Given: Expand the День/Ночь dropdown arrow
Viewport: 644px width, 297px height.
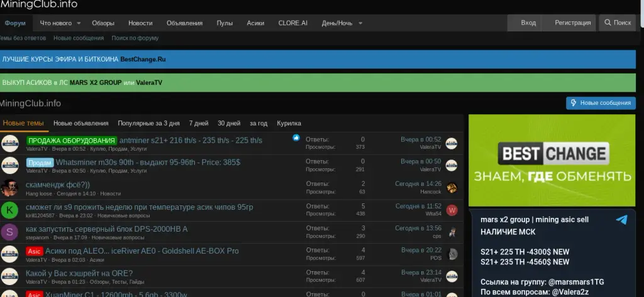Looking at the screenshot, I should pyautogui.click(x=360, y=23).
